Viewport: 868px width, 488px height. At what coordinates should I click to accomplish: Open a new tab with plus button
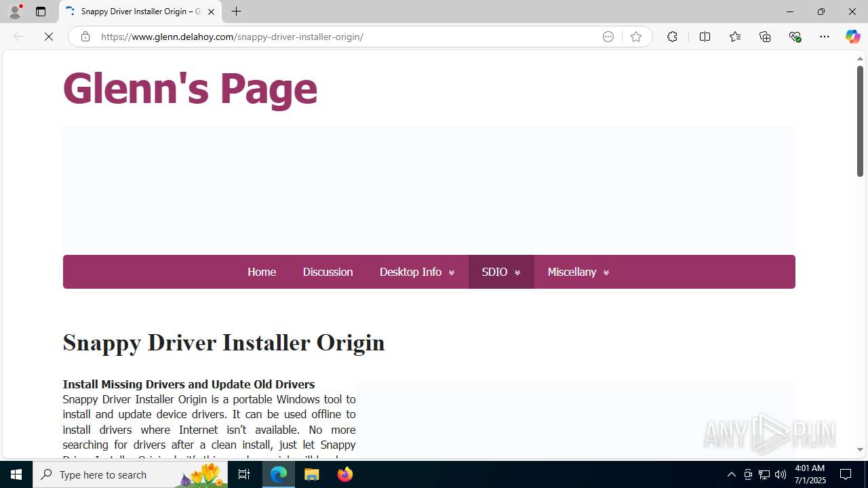coord(236,12)
